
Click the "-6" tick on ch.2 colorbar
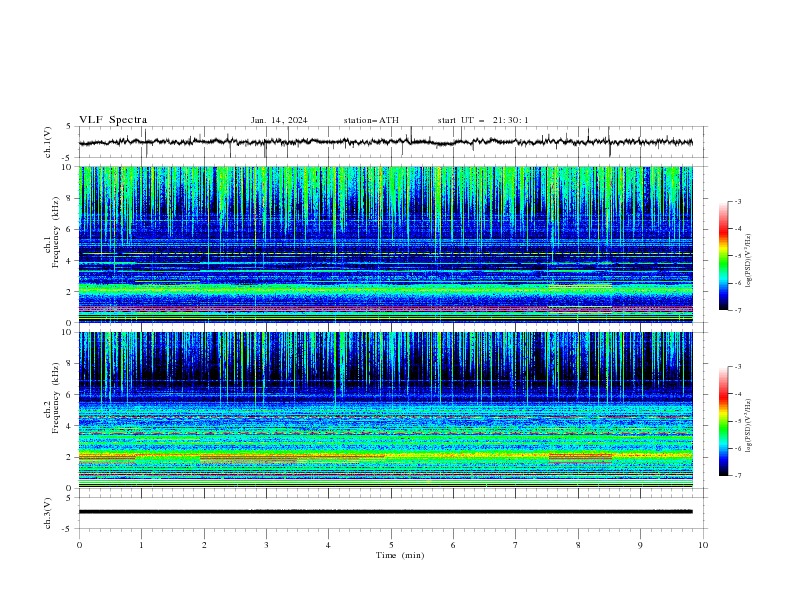pos(737,448)
